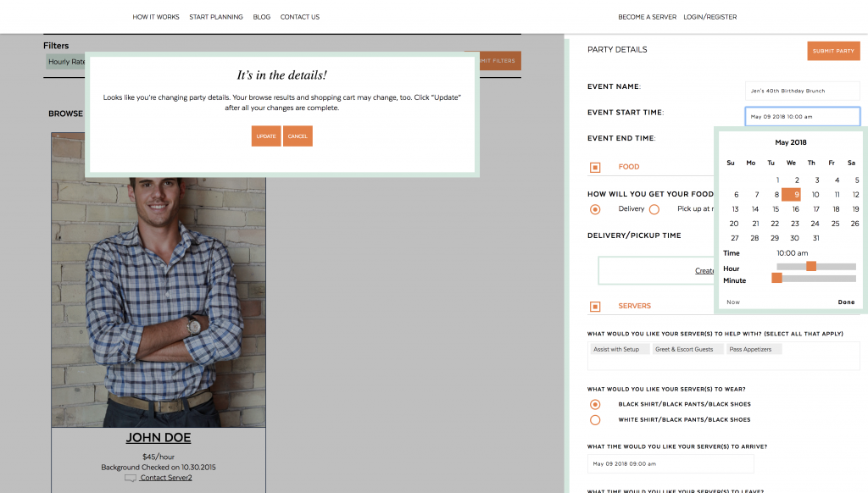Open Contact Us page
Viewport: 868px width, 493px height.
[x=300, y=17]
